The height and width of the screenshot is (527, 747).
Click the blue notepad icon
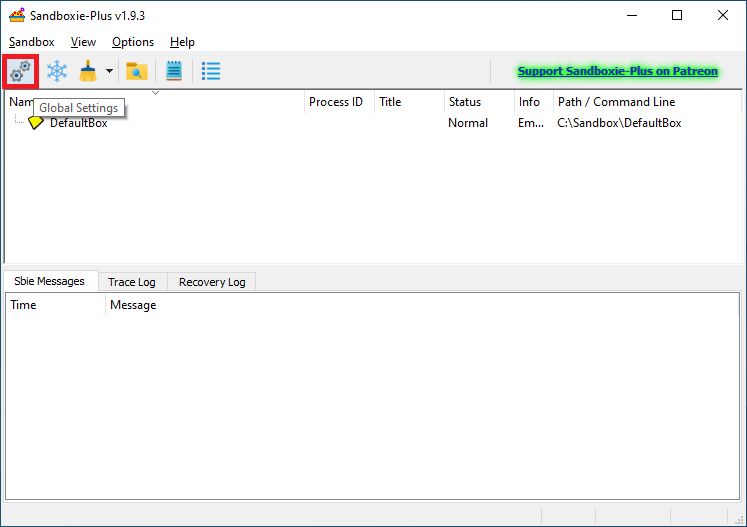click(x=174, y=71)
